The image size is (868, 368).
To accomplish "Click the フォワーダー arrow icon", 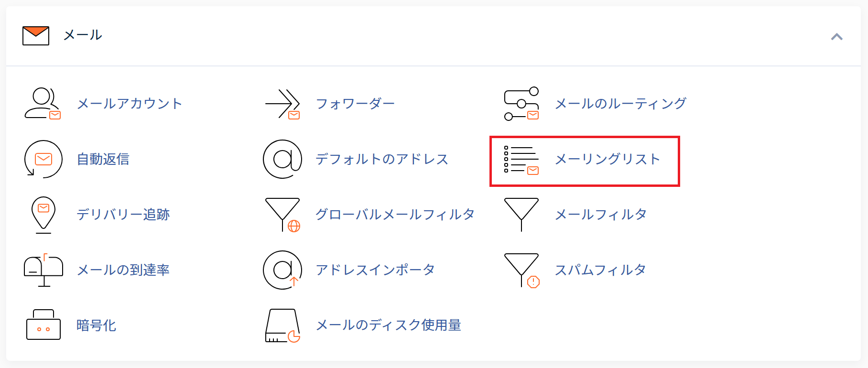I will 282,104.
